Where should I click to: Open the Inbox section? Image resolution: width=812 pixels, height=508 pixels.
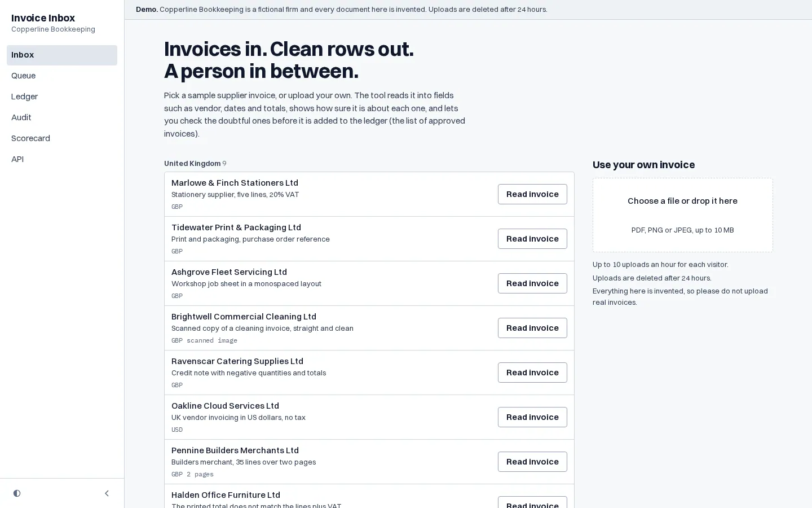[x=62, y=55]
